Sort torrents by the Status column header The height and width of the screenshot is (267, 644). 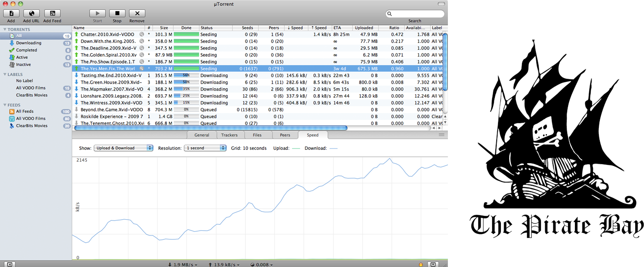point(216,28)
